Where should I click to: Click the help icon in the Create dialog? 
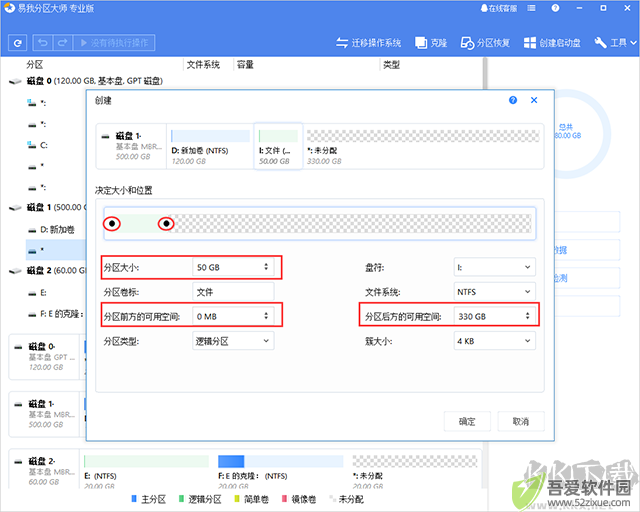point(513,100)
